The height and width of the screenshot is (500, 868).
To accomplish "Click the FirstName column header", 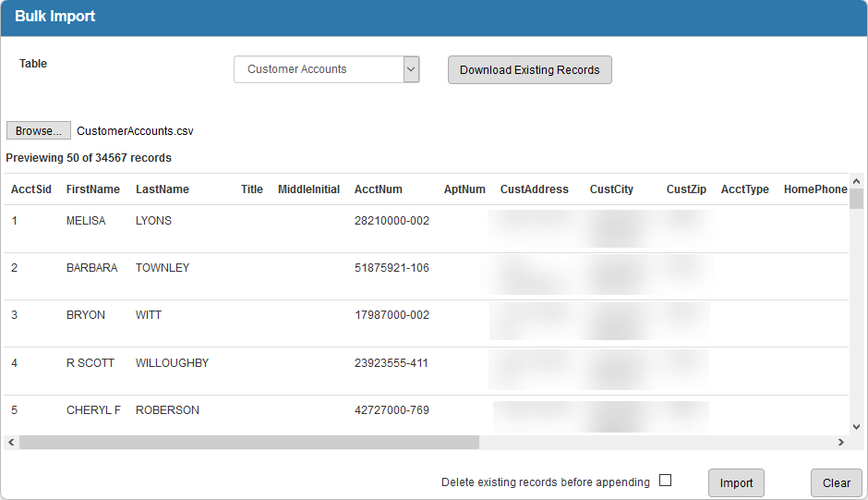I will [92, 189].
